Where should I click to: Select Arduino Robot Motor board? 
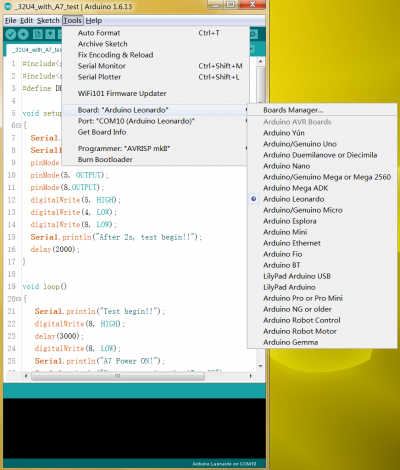322,331
